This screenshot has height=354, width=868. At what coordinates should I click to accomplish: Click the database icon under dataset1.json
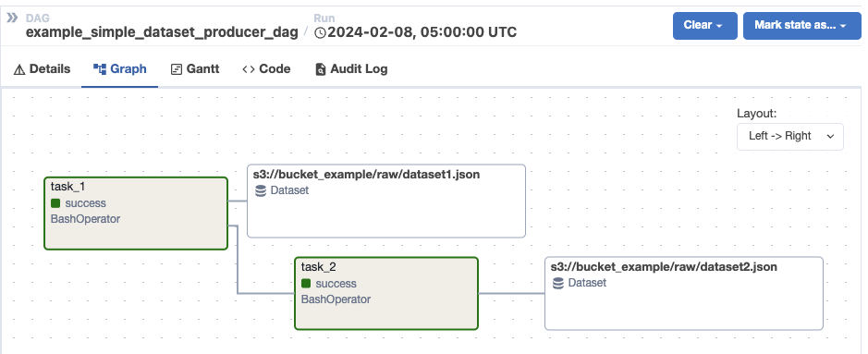261,190
